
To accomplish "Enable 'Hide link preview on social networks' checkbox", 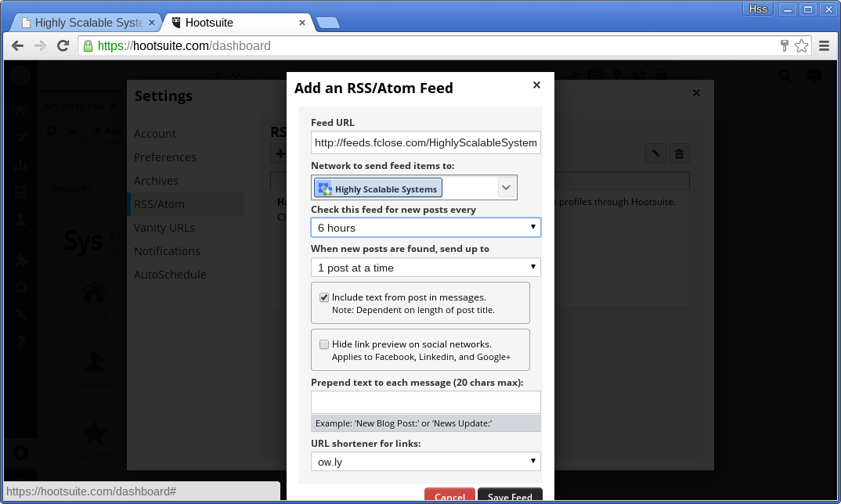I will click(324, 345).
